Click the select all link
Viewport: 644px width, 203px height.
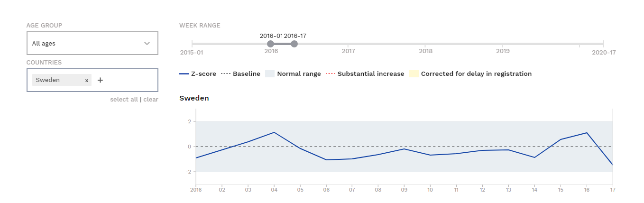click(124, 100)
